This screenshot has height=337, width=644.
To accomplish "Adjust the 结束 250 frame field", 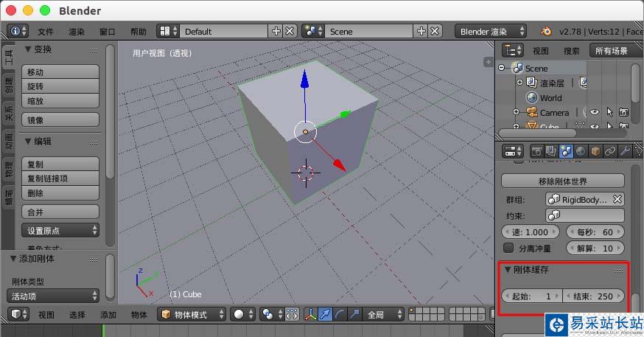I will (593, 296).
